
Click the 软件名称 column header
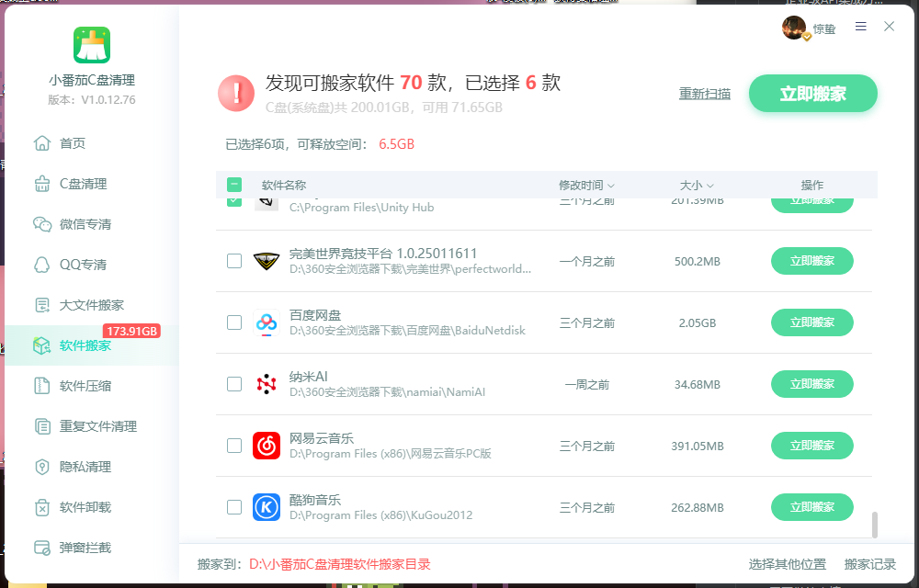pyautogui.click(x=284, y=185)
